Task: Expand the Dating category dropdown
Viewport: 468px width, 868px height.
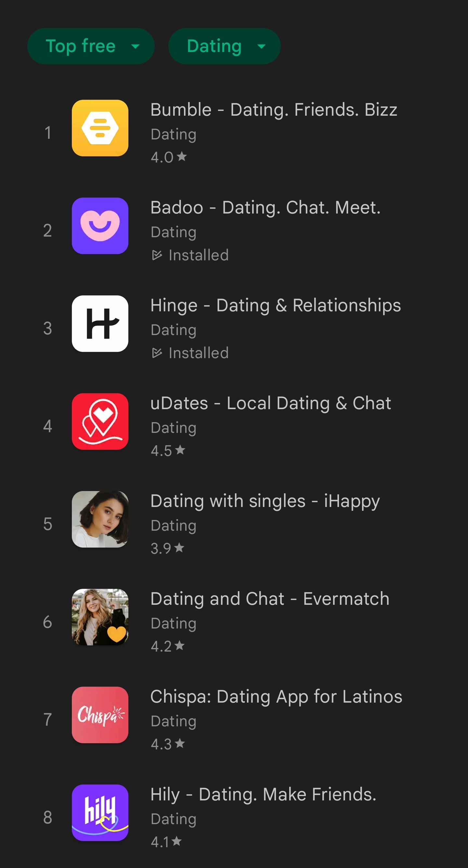Action: coord(224,46)
